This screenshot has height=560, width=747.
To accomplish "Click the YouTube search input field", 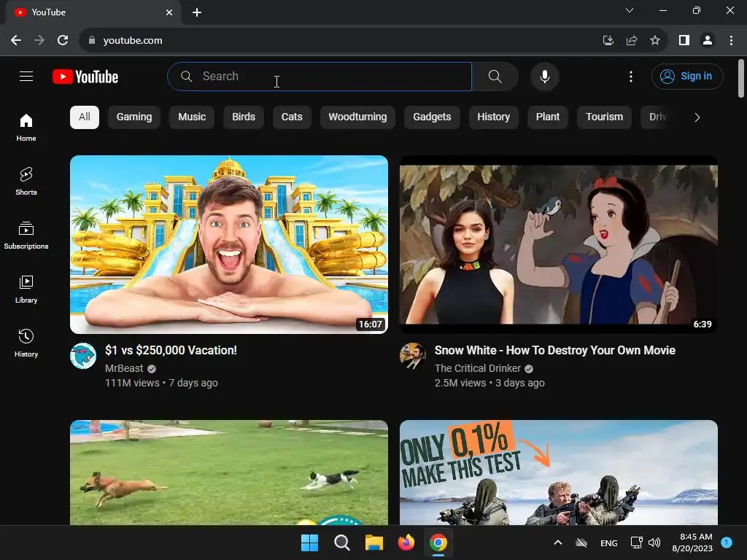I will click(x=320, y=76).
